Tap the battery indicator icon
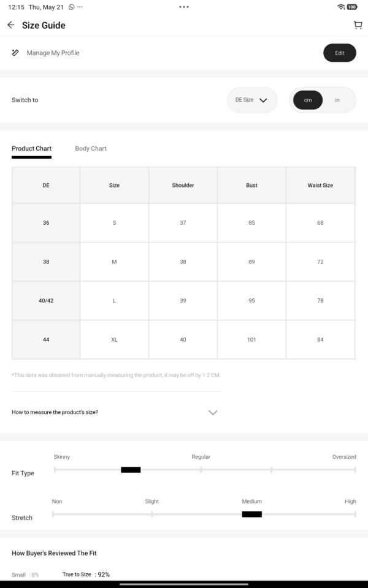 coord(352,7)
